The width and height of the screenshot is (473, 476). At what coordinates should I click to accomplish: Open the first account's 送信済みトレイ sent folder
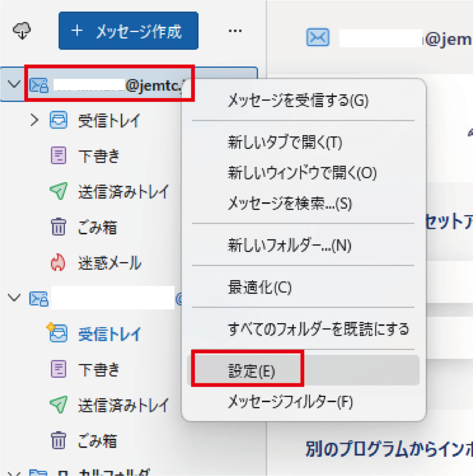[123, 192]
